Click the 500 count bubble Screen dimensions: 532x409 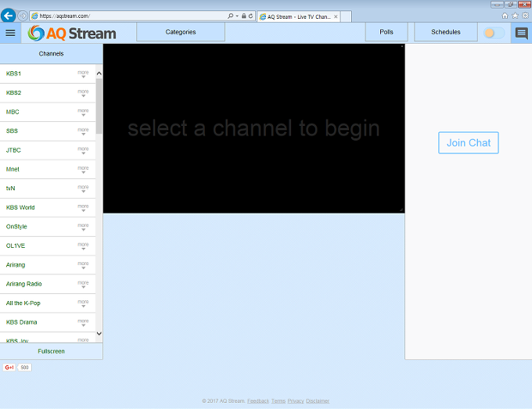coord(24,368)
